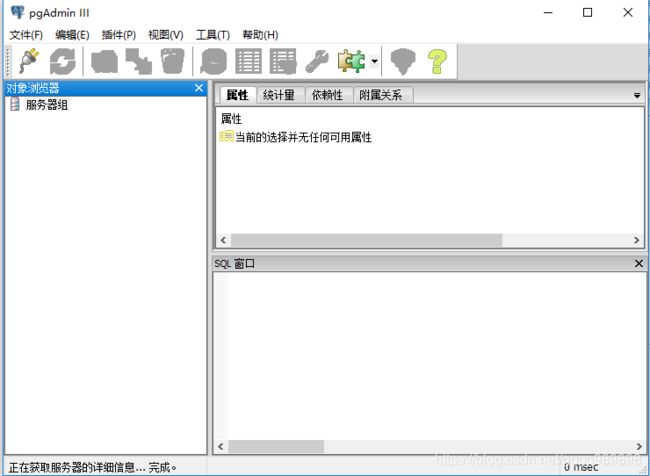Switch to the 依赖性 tab
Image resolution: width=650 pixels, height=476 pixels.
pos(327,95)
